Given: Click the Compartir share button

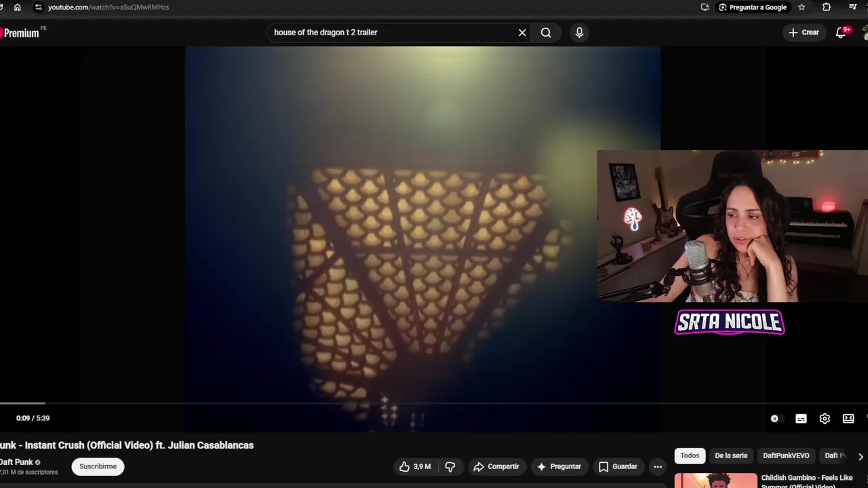Looking at the screenshot, I should pos(496,466).
